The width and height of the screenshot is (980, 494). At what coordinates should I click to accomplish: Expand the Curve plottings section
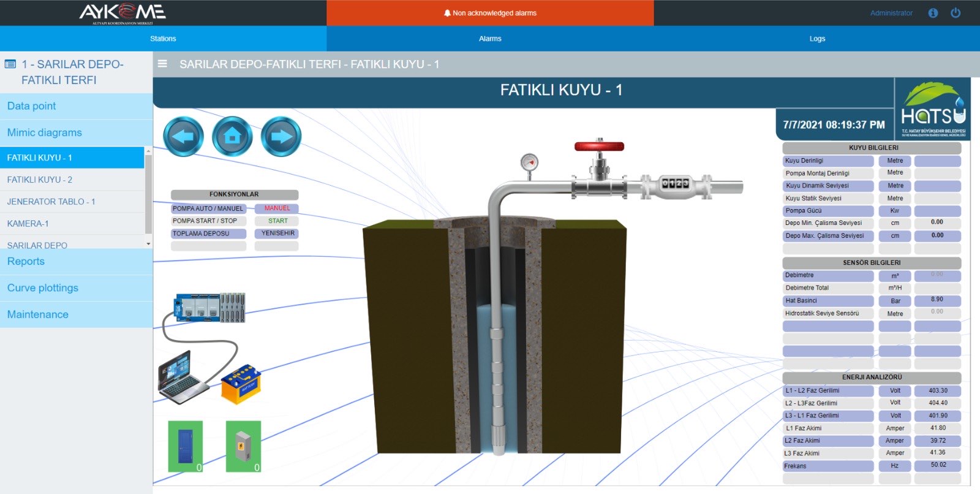pos(76,288)
